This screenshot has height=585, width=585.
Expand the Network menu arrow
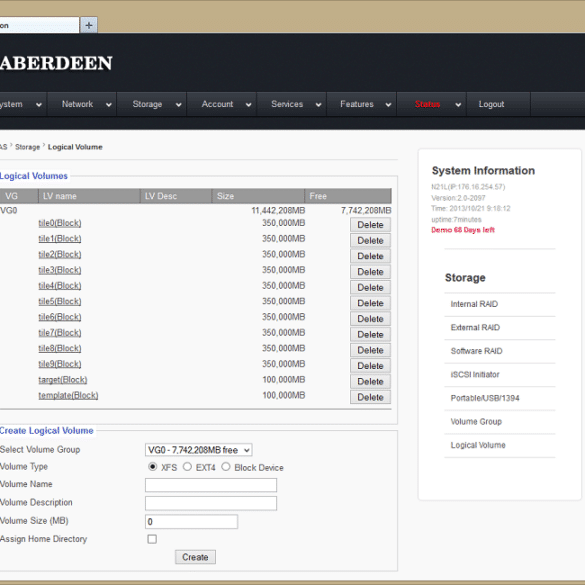coord(109,105)
